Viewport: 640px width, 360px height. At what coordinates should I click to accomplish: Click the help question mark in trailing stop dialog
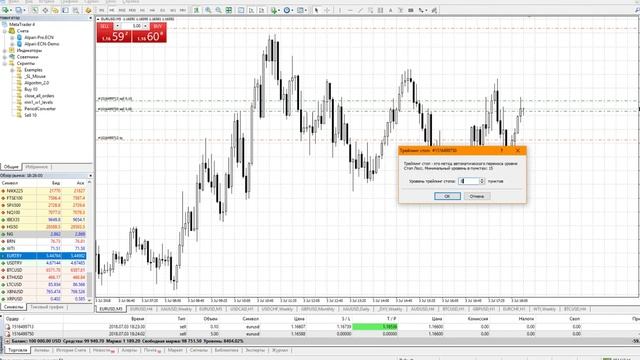(x=502, y=150)
